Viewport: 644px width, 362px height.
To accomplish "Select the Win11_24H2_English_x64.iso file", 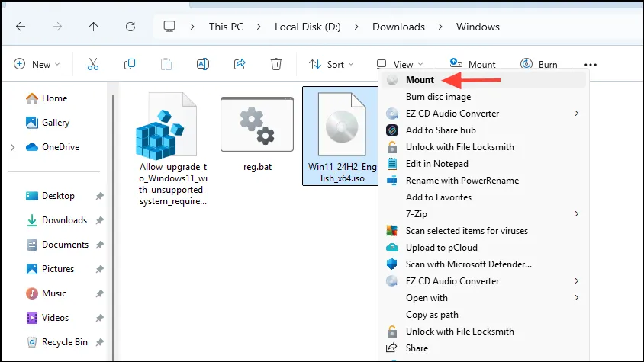I will pyautogui.click(x=341, y=136).
